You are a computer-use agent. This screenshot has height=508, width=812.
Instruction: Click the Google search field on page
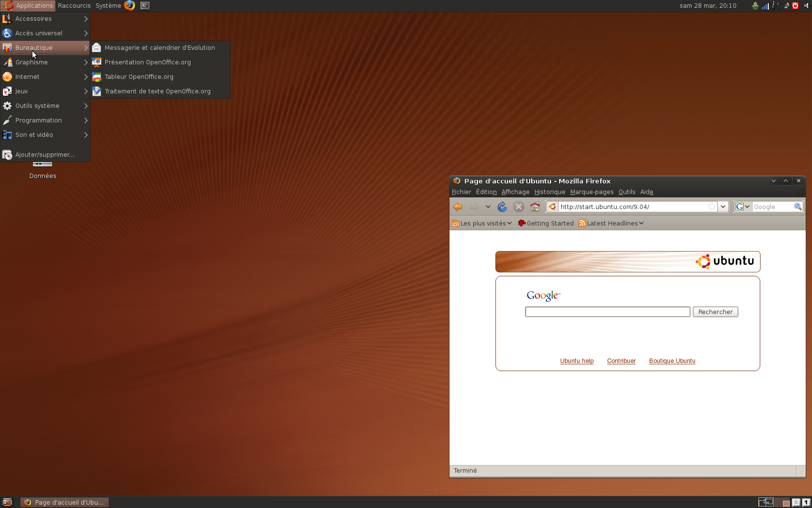pyautogui.click(x=608, y=312)
